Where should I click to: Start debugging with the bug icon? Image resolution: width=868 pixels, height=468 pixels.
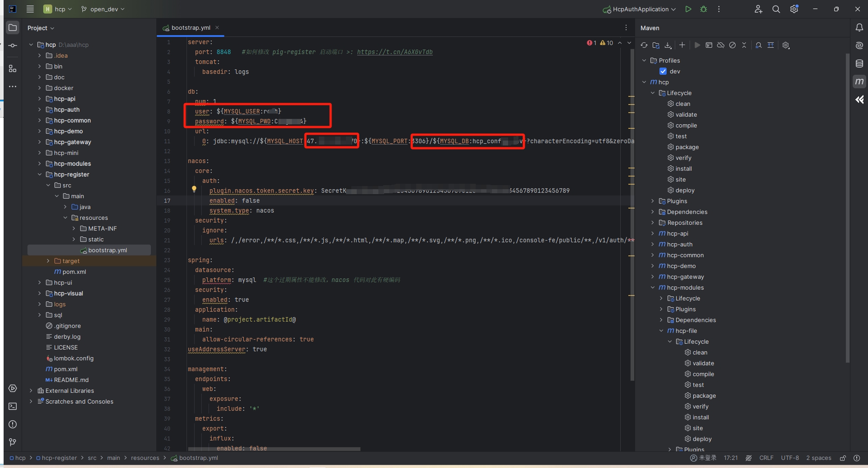703,9
